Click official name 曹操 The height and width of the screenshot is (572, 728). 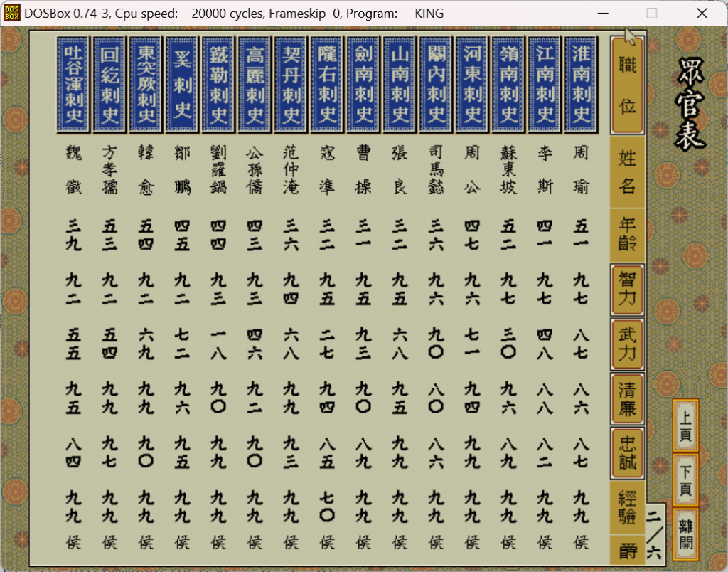click(x=363, y=169)
